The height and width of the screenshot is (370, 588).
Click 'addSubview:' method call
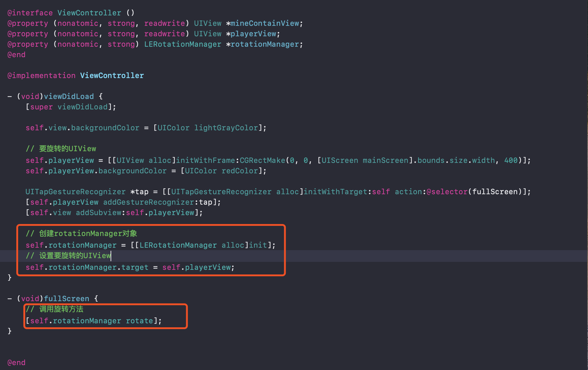click(x=101, y=213)
